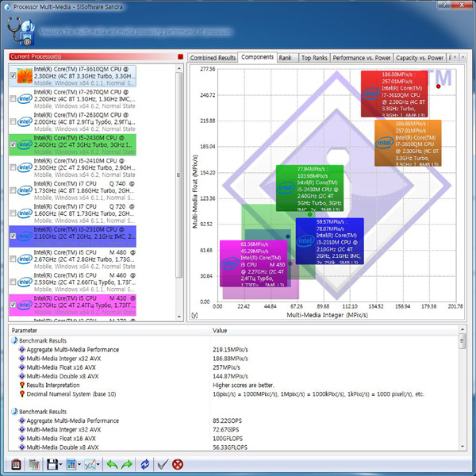Click the help question mark button
Screen dimensions: 476x476
pos(445,5)
